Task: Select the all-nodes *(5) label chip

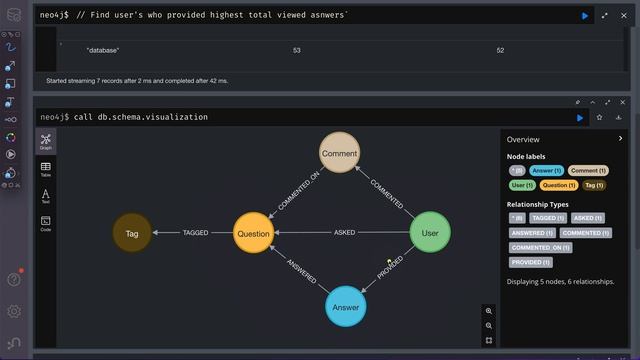Action: 517,171
